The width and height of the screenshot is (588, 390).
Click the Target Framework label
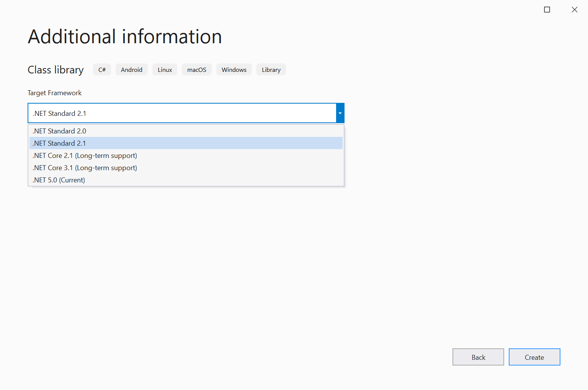click(54, 93)
